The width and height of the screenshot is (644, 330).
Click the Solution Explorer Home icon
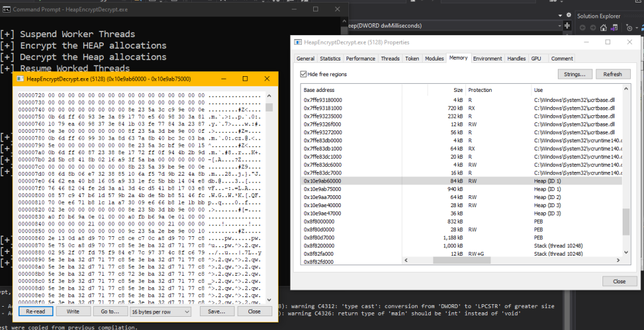pos(602,28)
